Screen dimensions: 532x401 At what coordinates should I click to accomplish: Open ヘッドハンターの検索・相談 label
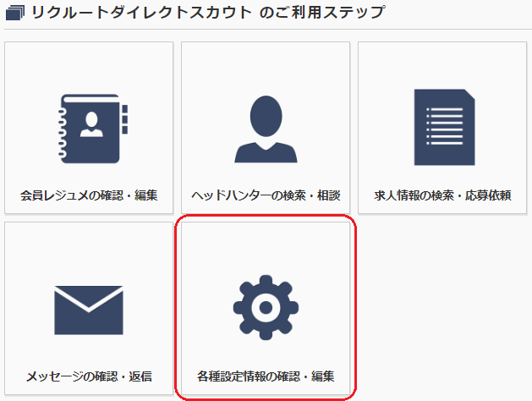tap(266, 195)
